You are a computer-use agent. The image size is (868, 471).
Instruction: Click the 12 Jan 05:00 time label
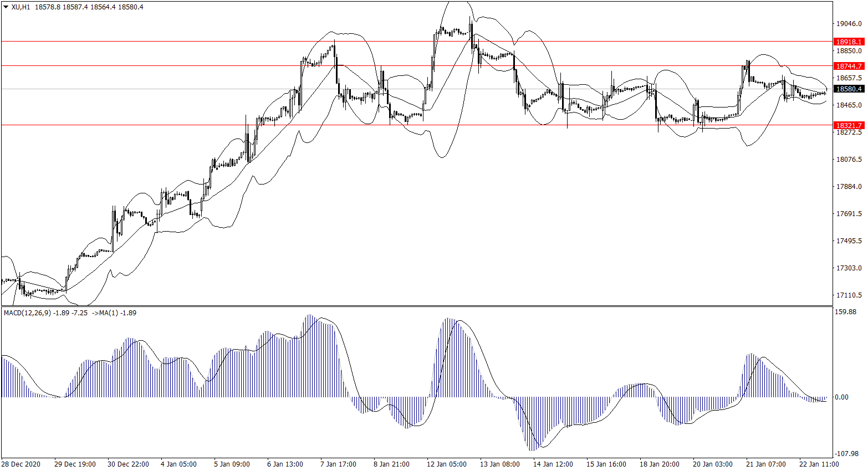pyautogui.click(x=446, y=464)
